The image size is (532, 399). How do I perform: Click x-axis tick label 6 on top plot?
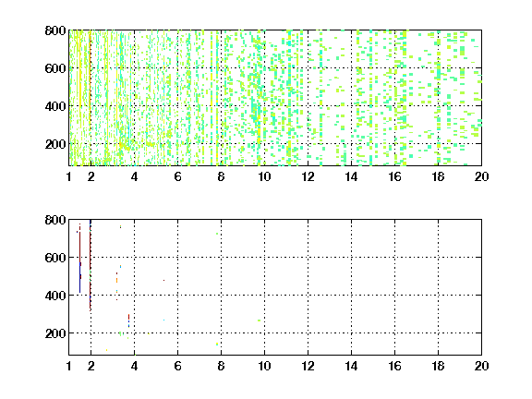(177, 176)
